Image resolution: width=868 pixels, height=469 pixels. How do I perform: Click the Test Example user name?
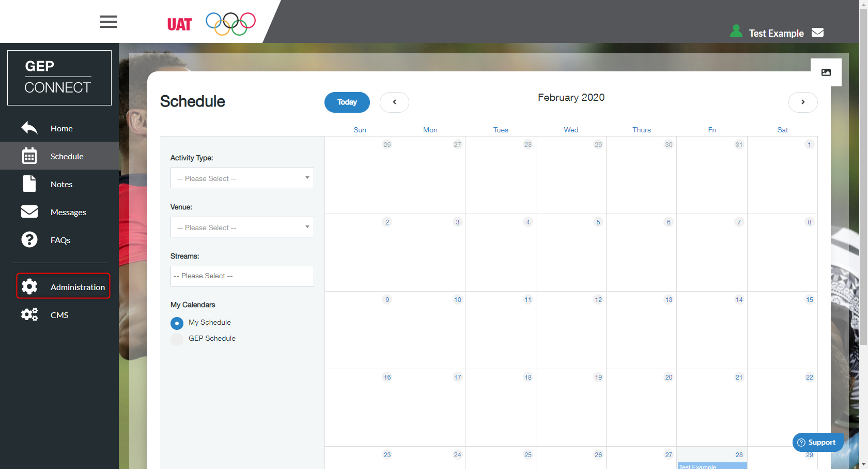[776, 33]
